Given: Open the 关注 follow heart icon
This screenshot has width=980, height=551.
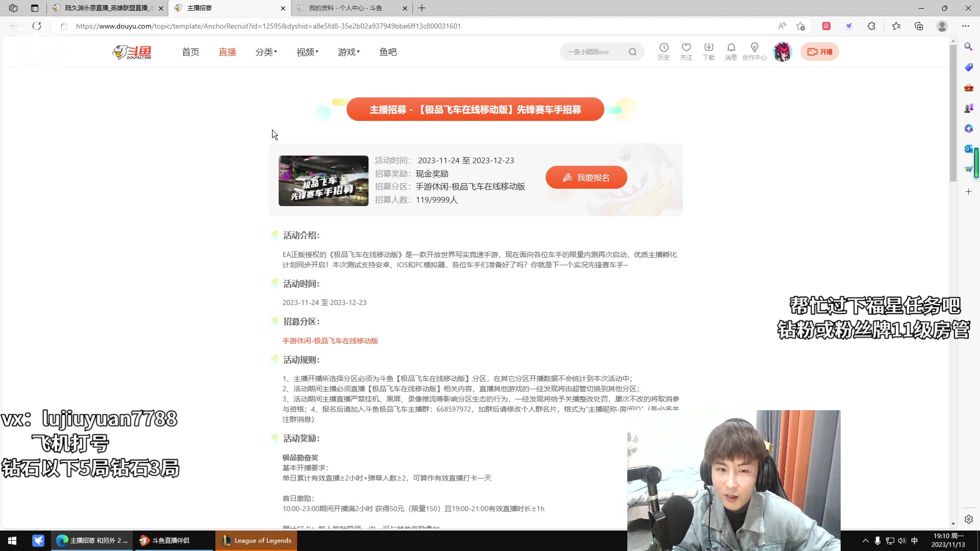Looking at the screenshot, I should 686,52.
